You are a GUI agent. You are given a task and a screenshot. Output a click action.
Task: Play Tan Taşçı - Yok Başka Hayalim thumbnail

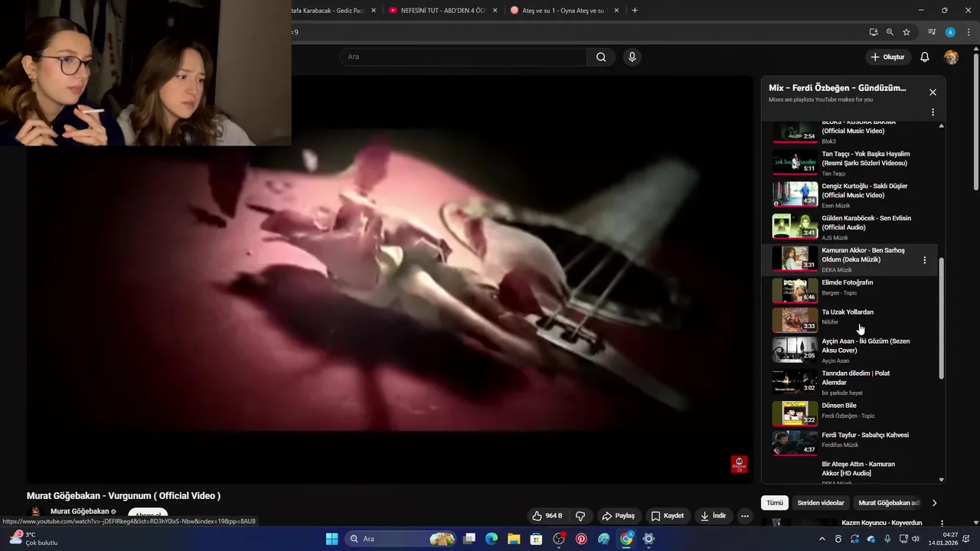click(x=795, y=162)
